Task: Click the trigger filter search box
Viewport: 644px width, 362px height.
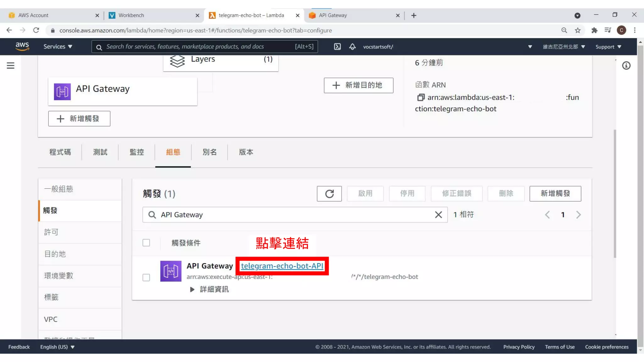Action: coord(295,215)
